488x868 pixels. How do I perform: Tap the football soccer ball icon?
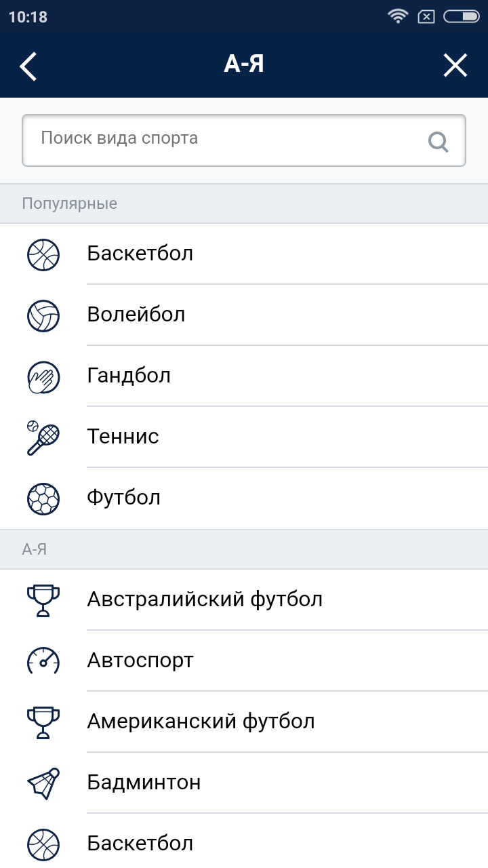[43, 498]
